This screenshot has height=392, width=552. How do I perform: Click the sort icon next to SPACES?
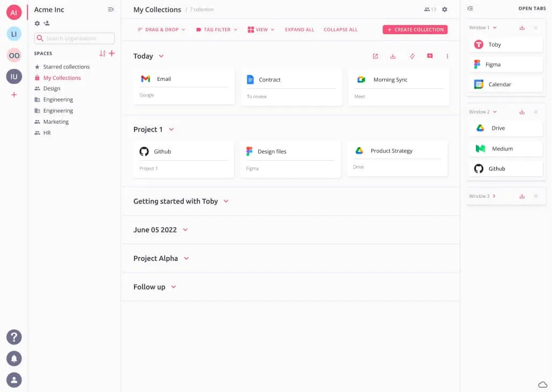click(x=103, y=54)
